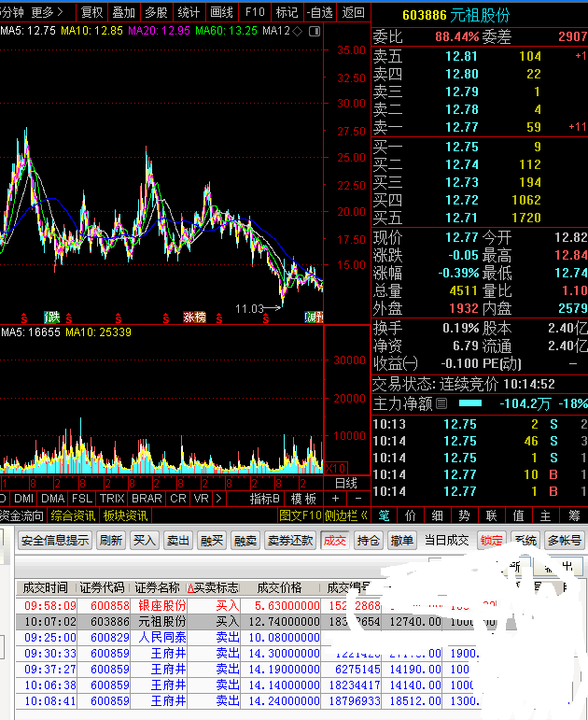Click the 返回 back button
This screenshot has width=588, height=720.
354,12
